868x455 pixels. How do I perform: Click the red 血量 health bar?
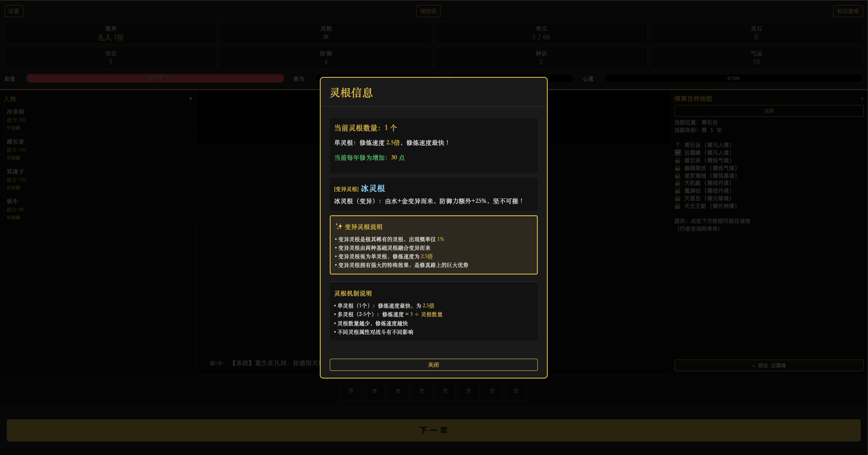click(155, 79)
